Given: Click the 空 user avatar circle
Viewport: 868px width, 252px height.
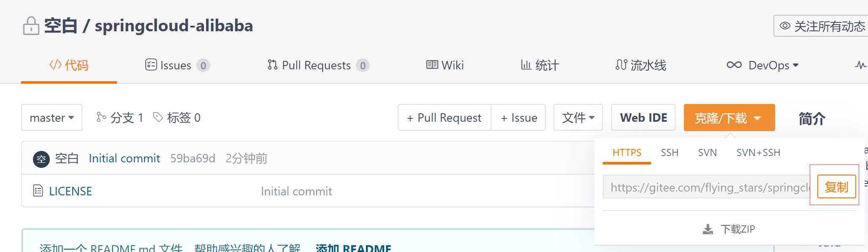Looking at the screenshot, I should point(41,159).
